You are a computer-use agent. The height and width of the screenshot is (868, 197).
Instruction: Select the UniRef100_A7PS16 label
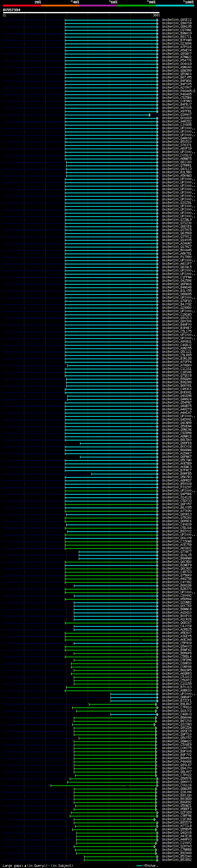[x=177, y=47]
